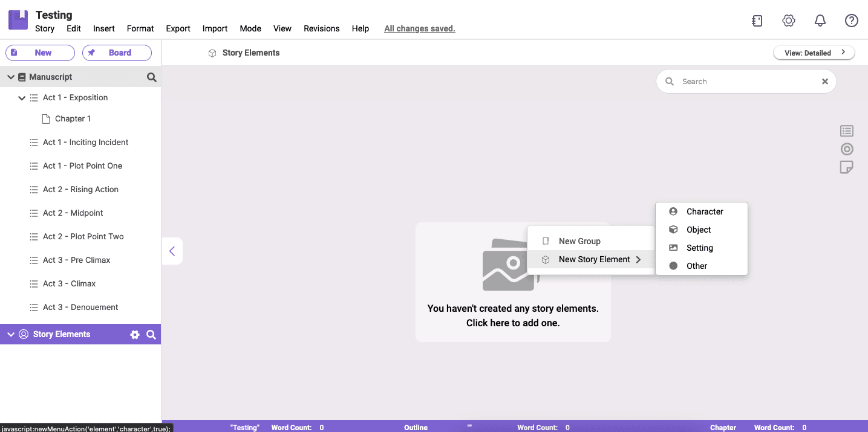Screen dimensions: 868x432
Task: Click the New Group page icon
Action: (x=546, y=241)
